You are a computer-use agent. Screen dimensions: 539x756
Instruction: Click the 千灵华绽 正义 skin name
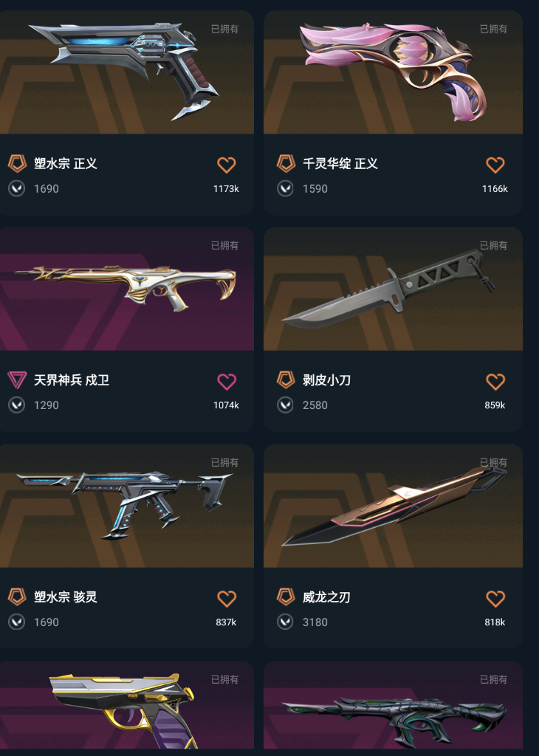(340, 163)
